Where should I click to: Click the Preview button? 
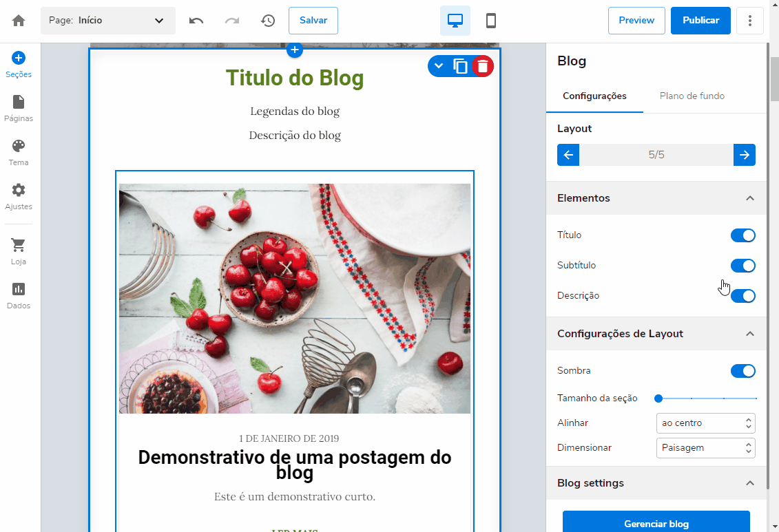(636, 21)
